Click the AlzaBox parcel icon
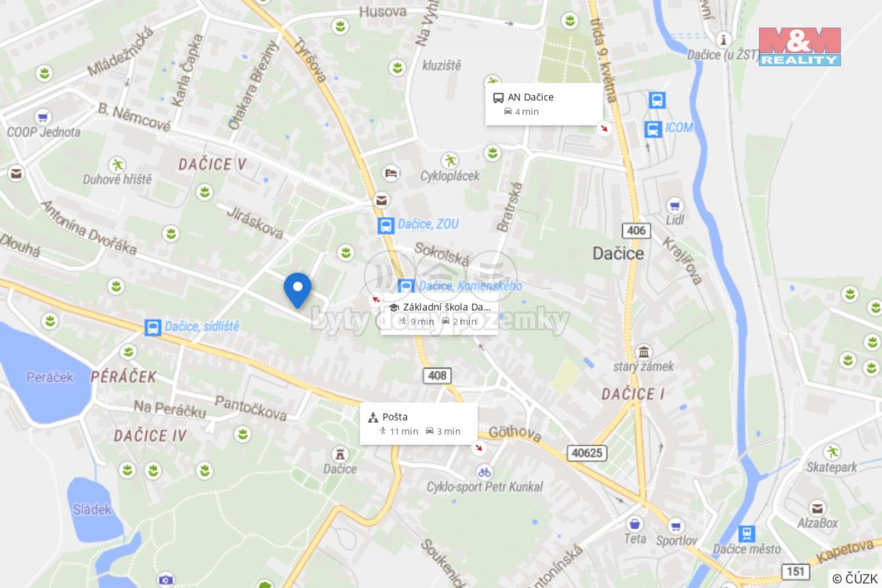882x588 pixels. click(x=817, y=509)
